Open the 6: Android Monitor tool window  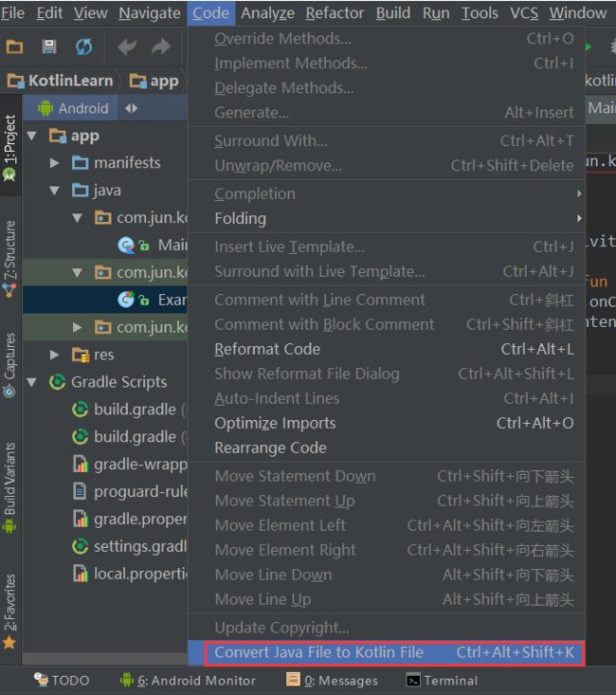pos(188,681)
